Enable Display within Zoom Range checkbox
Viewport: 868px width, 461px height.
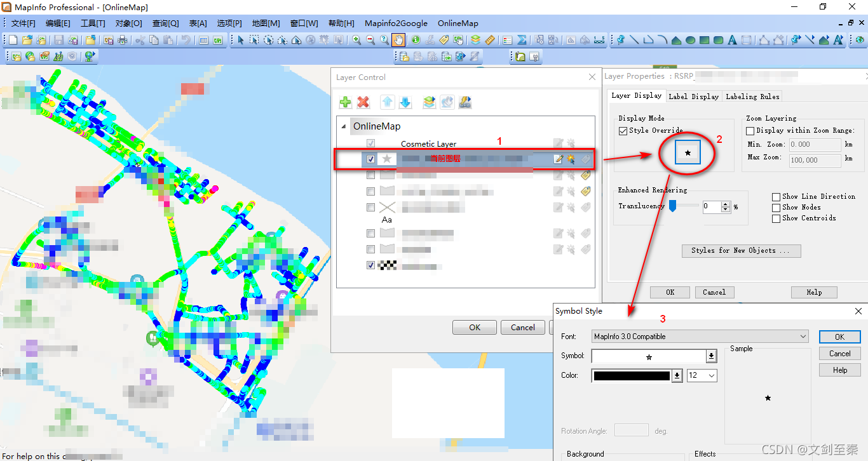point(750,131)
